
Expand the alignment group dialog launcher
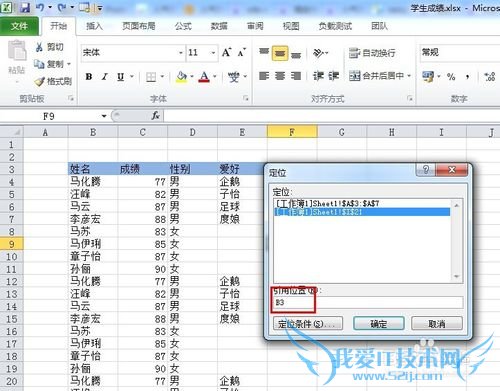click(x=410, y=98)
